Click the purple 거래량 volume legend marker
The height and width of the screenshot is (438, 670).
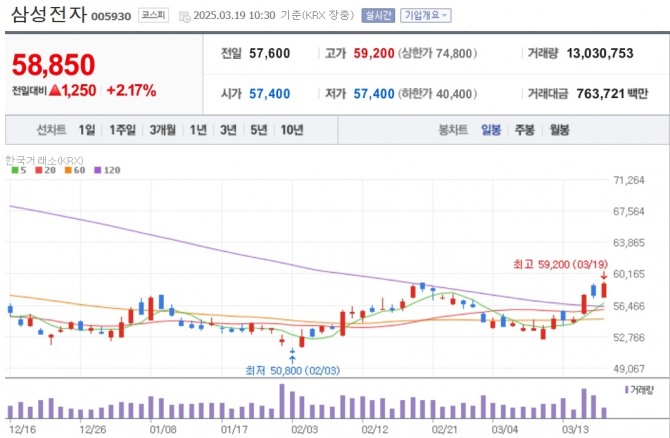click(x=626, y=390)
